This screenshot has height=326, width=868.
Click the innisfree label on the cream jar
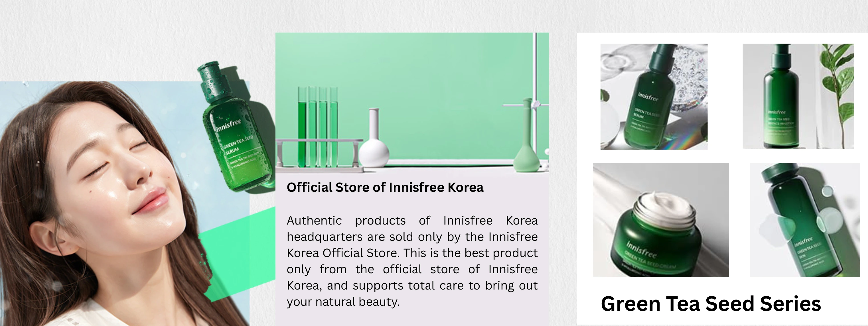point(642,249)
